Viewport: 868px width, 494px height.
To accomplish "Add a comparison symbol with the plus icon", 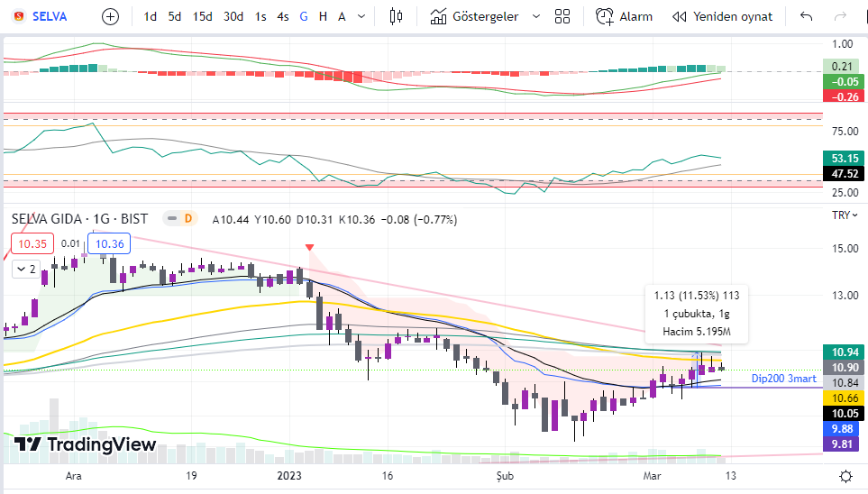I will [110, 16].
